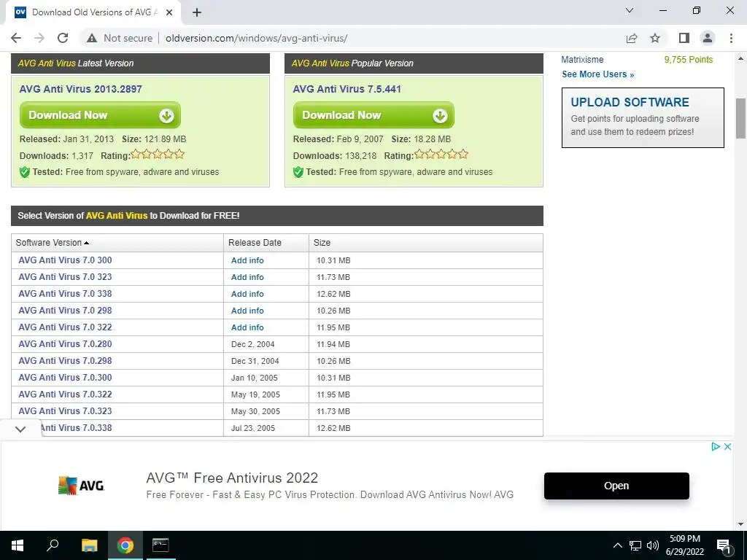
Task: Click the Share this page icon
Action: (x=632, y=38)
